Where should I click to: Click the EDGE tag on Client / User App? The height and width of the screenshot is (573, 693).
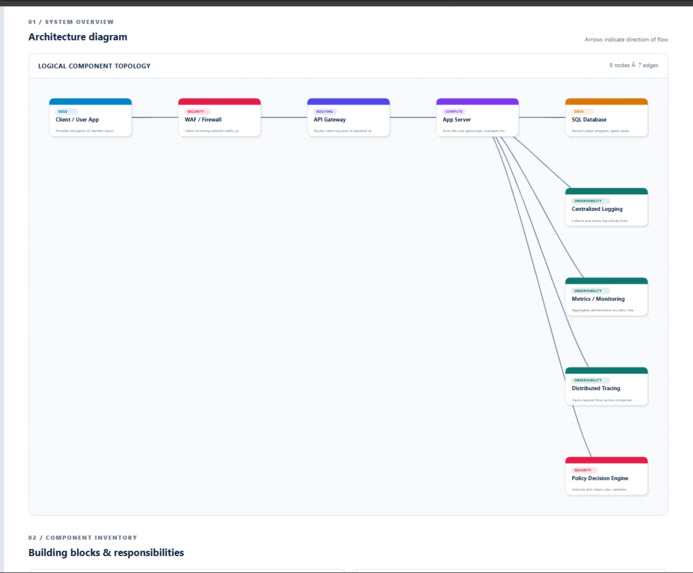(x=66, y=111)
